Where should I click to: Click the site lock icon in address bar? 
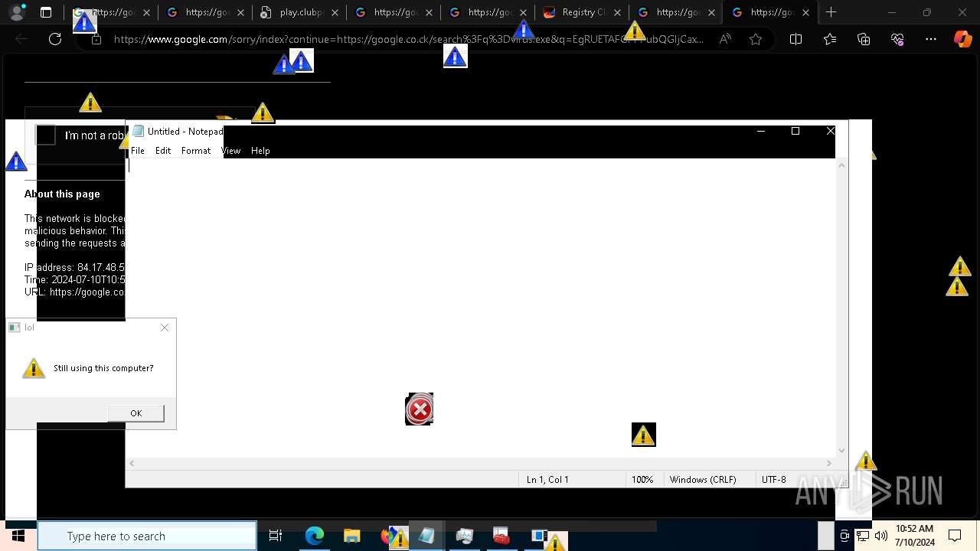tap(96, 39)
